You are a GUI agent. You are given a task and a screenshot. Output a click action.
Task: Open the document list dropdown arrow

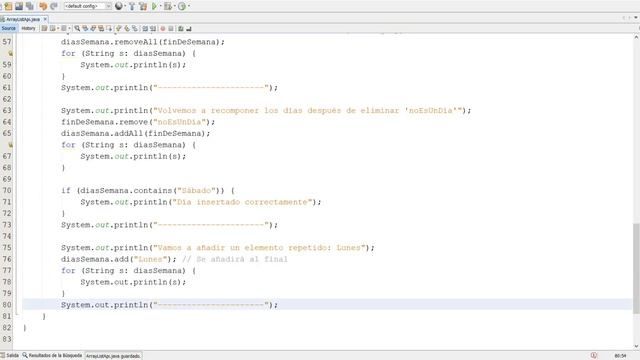tap(636, 18)
